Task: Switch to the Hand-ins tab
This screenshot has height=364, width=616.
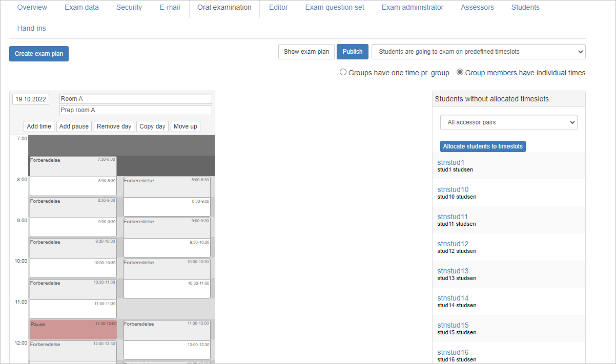Action: (31, 28)
